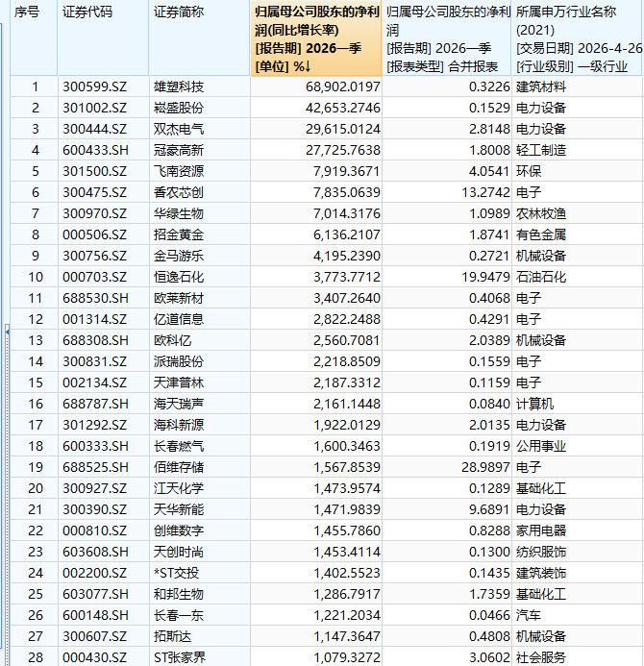644x666 pixels.
Task: Select the 石油石化 industry cell
Action: click(x=541, y=277)
